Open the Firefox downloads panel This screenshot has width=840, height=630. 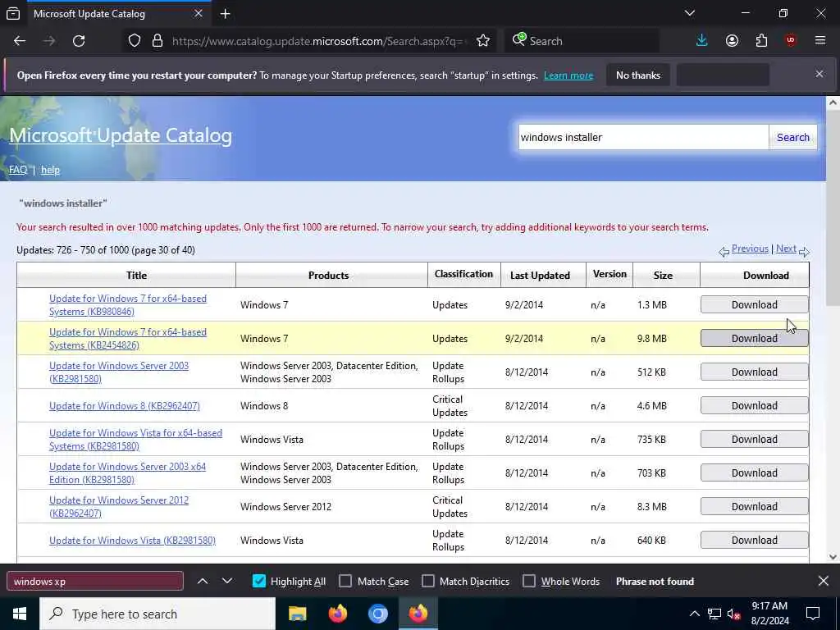pos(702,41)
